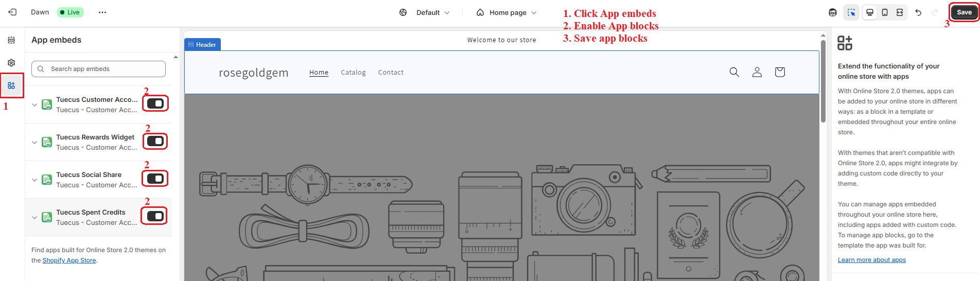The width and height of the screenshot is (980, 281).
Task: Click the Search app embeds field
Action: [98, 69]
